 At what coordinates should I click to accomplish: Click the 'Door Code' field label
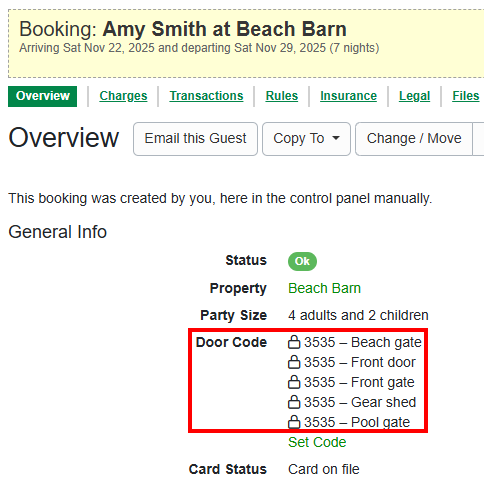pyautogui.click(x=231, y=342)
